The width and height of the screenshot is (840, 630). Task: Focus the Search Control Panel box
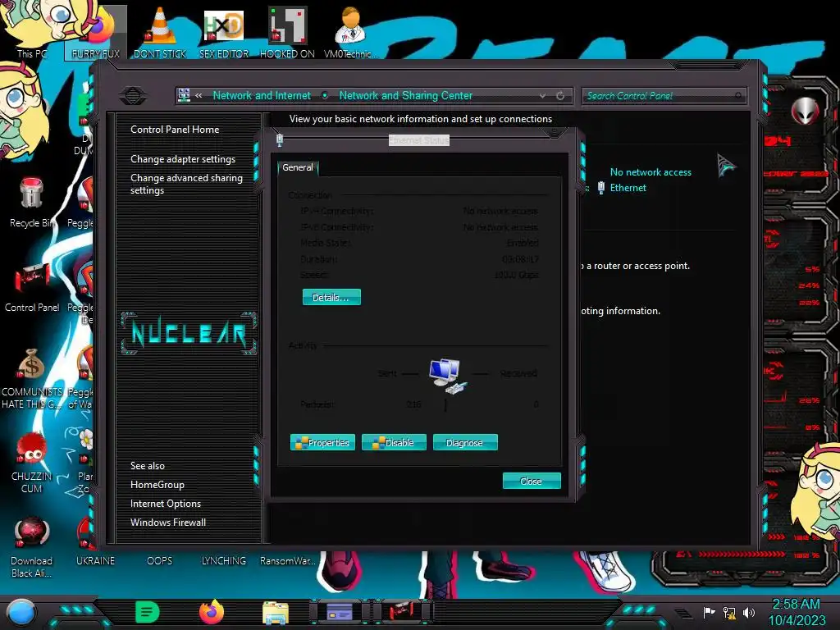664,96
